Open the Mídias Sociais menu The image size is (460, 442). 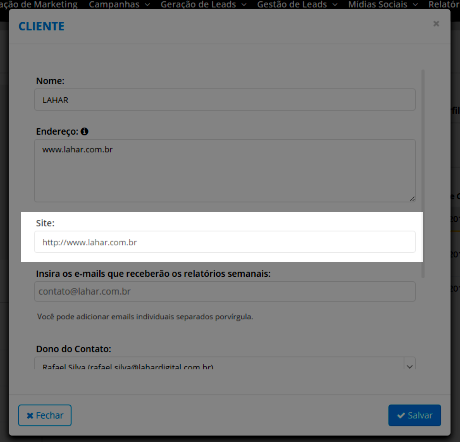coord(383,4)
